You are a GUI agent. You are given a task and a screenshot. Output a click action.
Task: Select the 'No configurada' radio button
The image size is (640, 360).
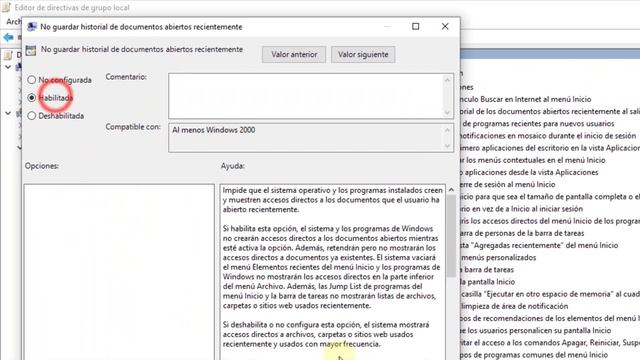pos(32,80)
